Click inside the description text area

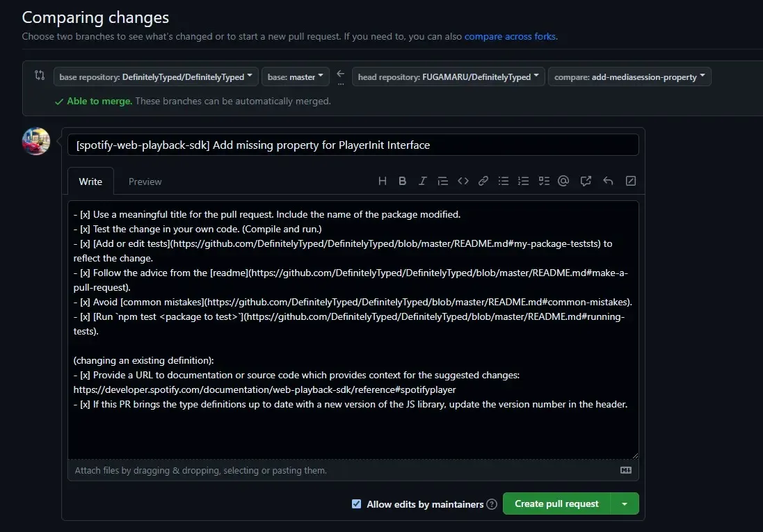click(x=353, y=330)
